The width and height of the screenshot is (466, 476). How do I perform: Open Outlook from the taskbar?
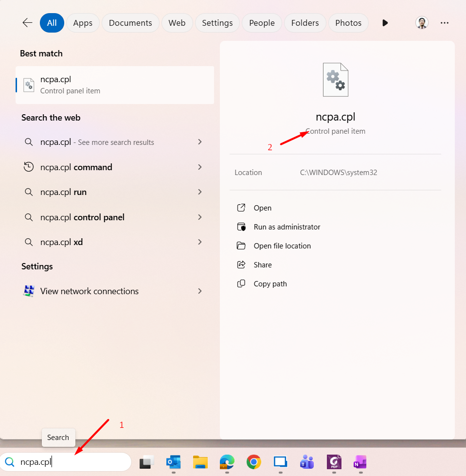pyautogui.click(x=173, y=462)
